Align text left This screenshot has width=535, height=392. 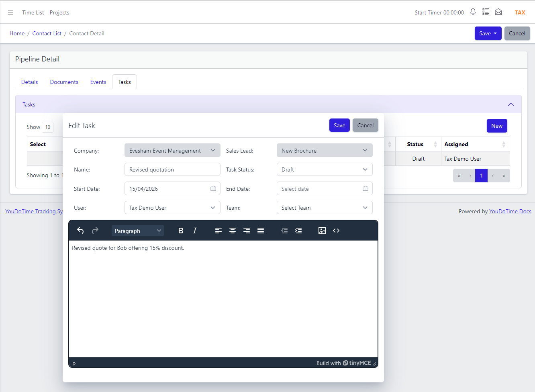coord(218,231)
